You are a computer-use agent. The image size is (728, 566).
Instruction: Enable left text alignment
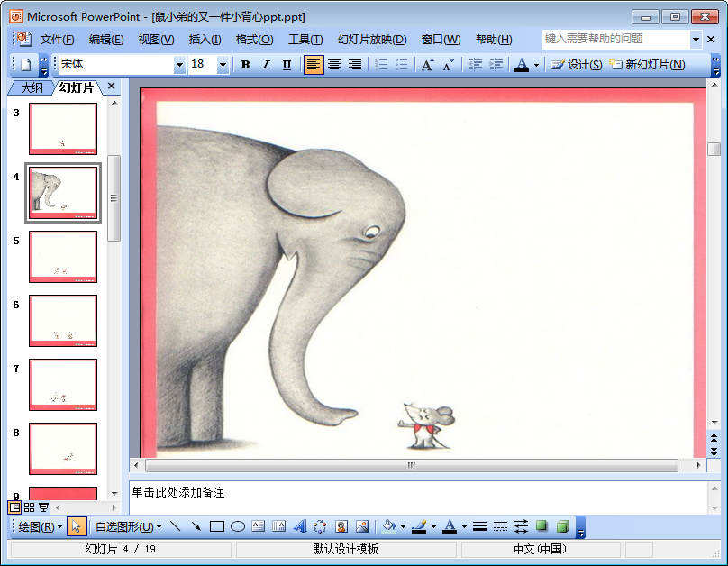[314, 65]
